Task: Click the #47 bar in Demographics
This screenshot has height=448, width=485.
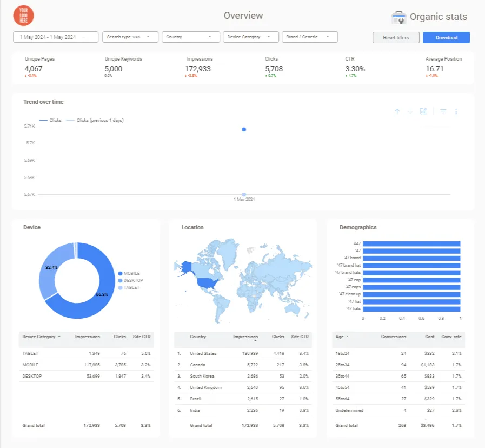Action: (x=411, y=243)
